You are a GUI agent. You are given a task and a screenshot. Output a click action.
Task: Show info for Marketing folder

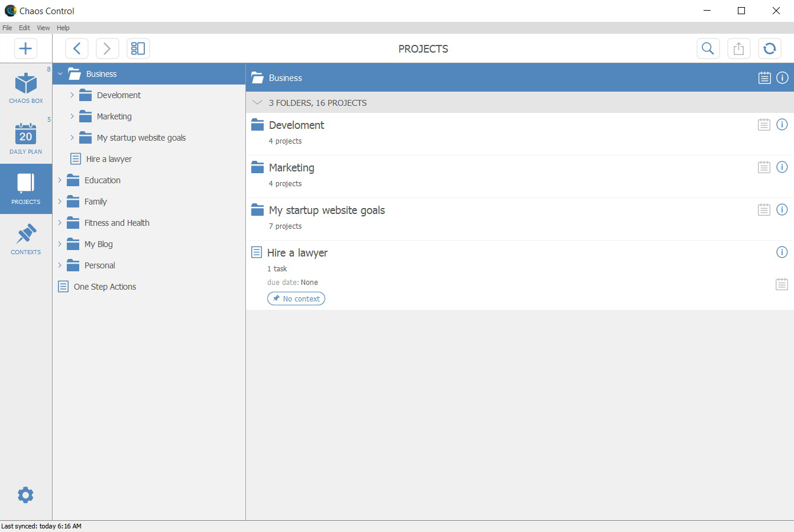click(x=782, y=167)
